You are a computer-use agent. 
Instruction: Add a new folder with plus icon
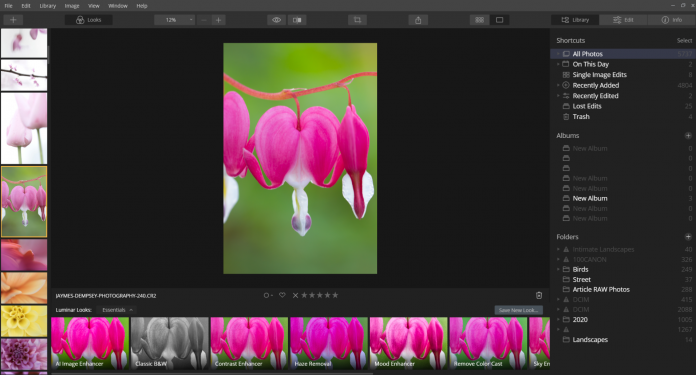click(688, 237)
